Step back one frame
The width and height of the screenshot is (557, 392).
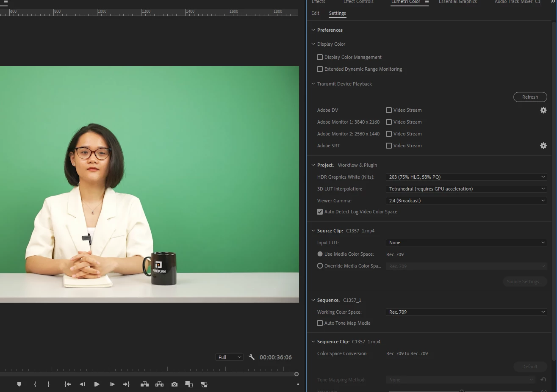pos(82,384)
